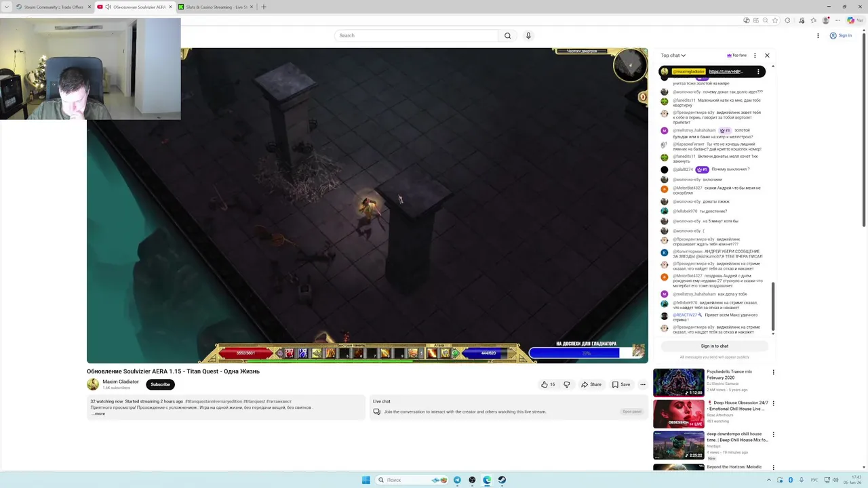868x488 pixels.
Task: Open the Maxim Gladiator channel name link
Action: click(x=121, y=382)
